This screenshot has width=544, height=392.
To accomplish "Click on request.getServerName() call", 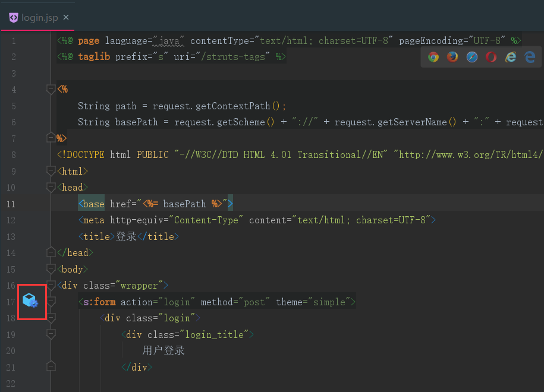I will [x=395, y=122].
